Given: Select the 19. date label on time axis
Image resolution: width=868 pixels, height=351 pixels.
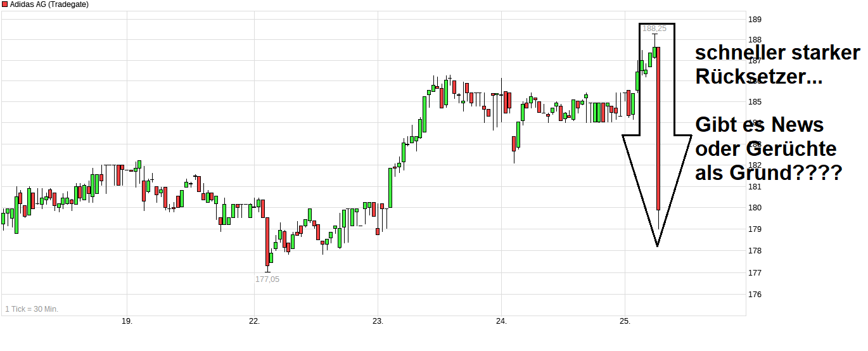Looking at the screenshot, I should (x=127, y=321).
